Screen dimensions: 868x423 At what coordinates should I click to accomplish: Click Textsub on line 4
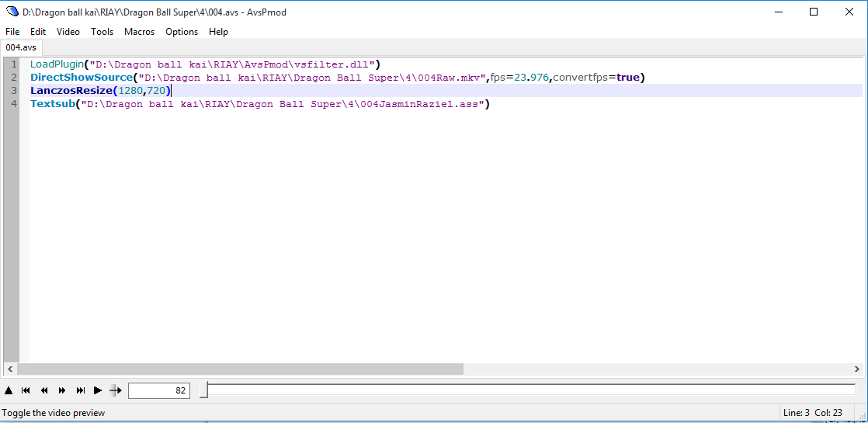(53, 103)
